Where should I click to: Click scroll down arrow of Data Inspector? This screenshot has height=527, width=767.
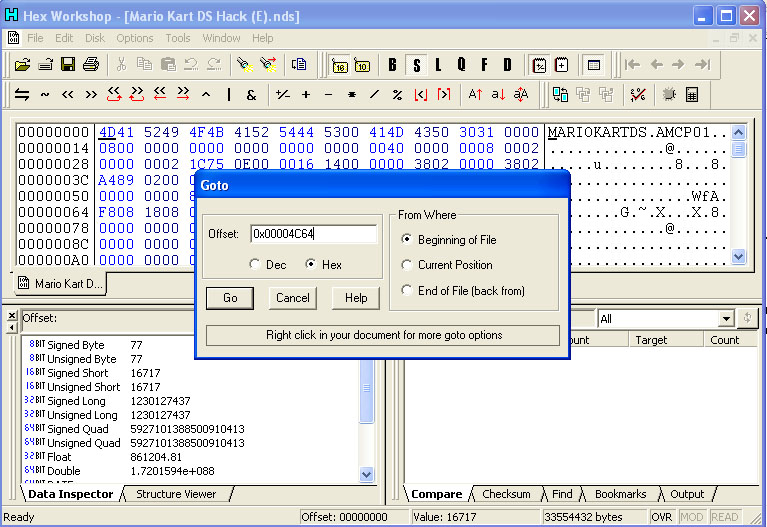tap(366, 474)
